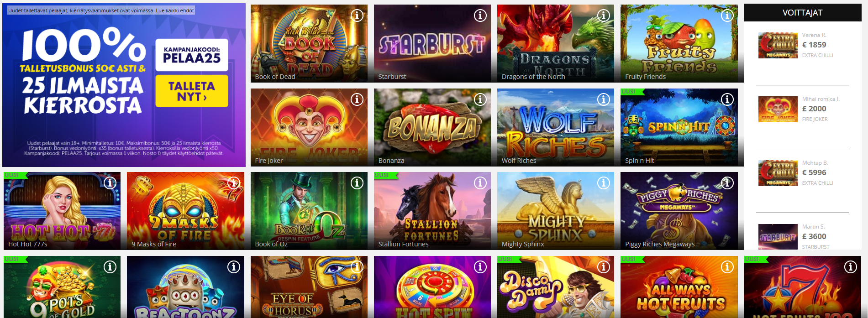868x318 pixels.
Task: Open info icon on Book of Dead
Action: tap(357, 16)
